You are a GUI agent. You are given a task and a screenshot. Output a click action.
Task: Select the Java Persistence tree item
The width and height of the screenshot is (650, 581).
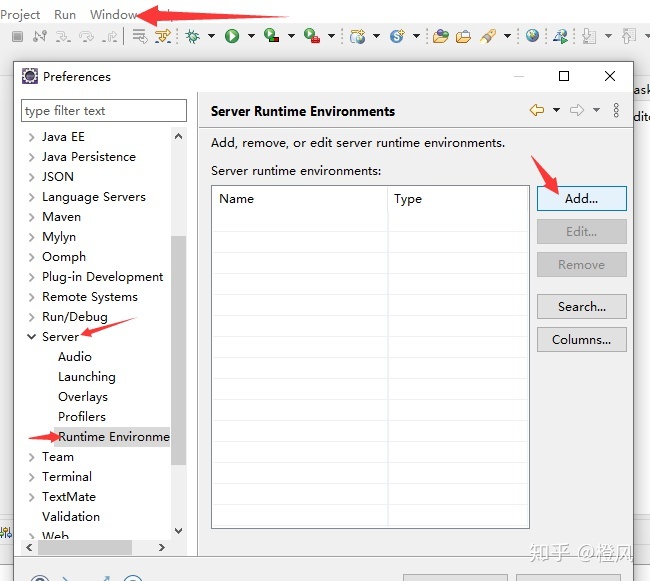(89, 157)
